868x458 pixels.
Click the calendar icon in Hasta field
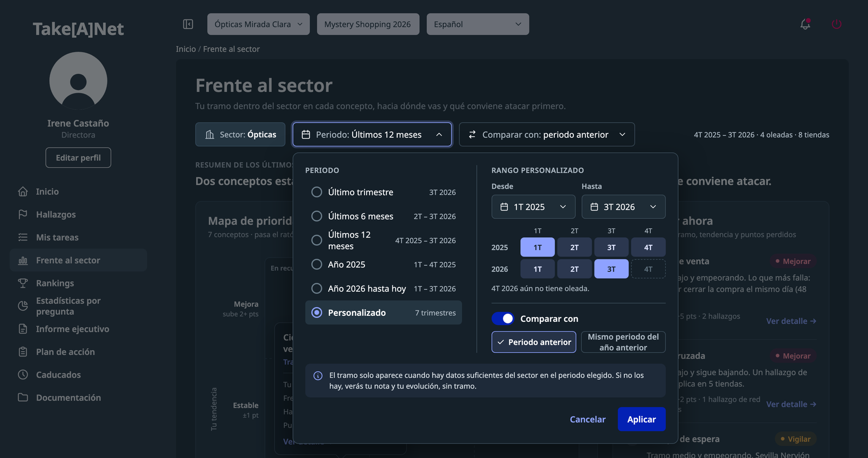pos(594,207)
